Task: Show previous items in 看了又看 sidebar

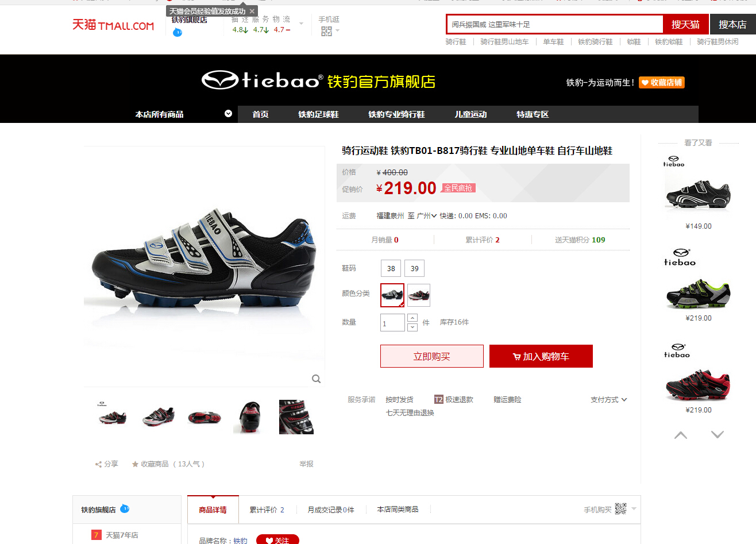Action: 681,435
